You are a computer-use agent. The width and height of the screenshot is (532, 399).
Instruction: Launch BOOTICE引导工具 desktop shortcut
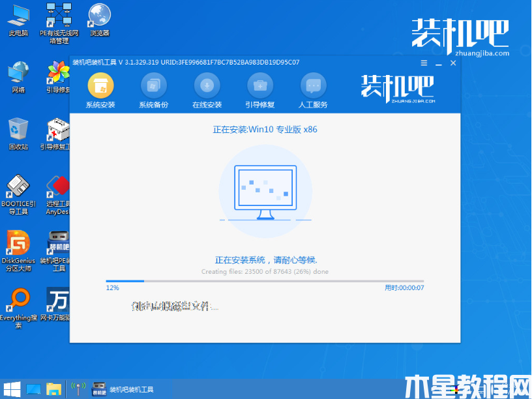coord(18,195)
